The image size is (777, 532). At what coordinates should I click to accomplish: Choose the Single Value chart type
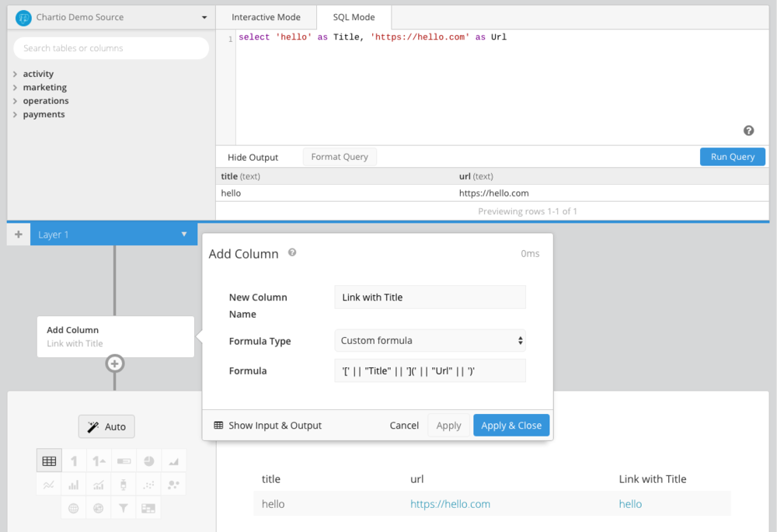[x=74, y=461]
